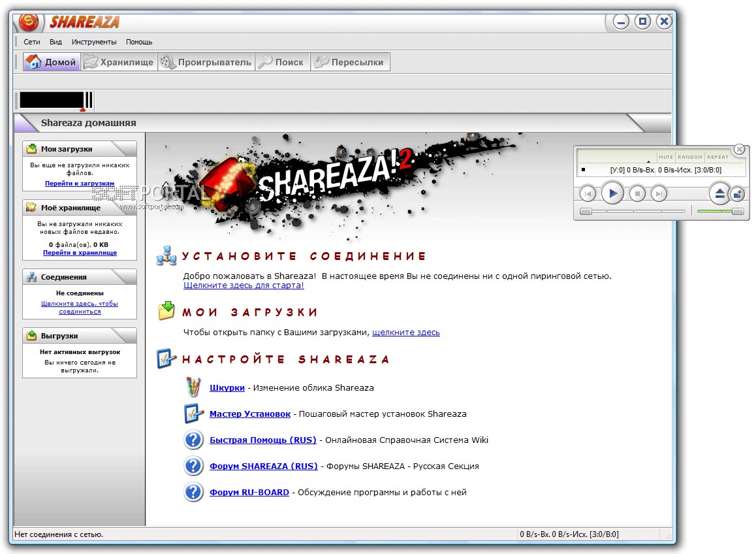This screenshot has width=756, height=554.
Task: Minimize the Shareaza window
Action: point(621,22)
